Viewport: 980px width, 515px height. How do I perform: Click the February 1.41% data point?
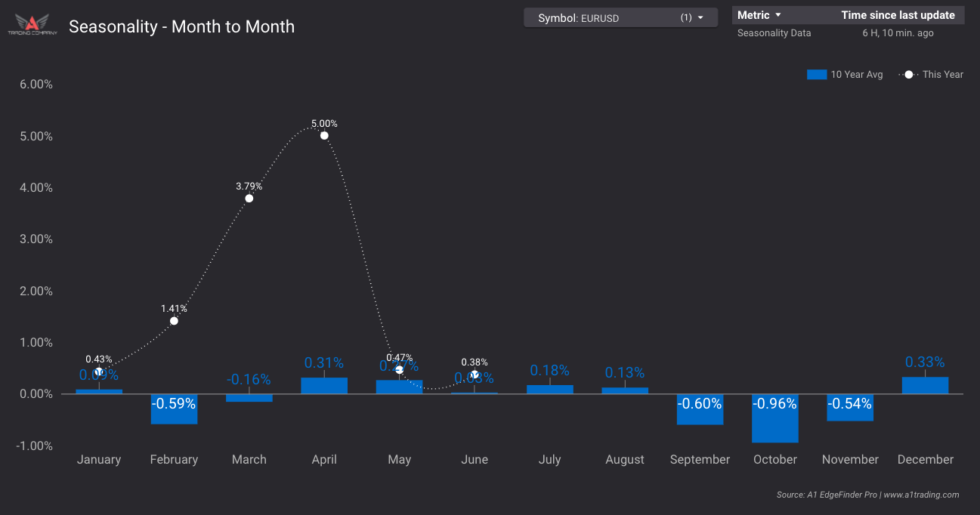point(174,321)
